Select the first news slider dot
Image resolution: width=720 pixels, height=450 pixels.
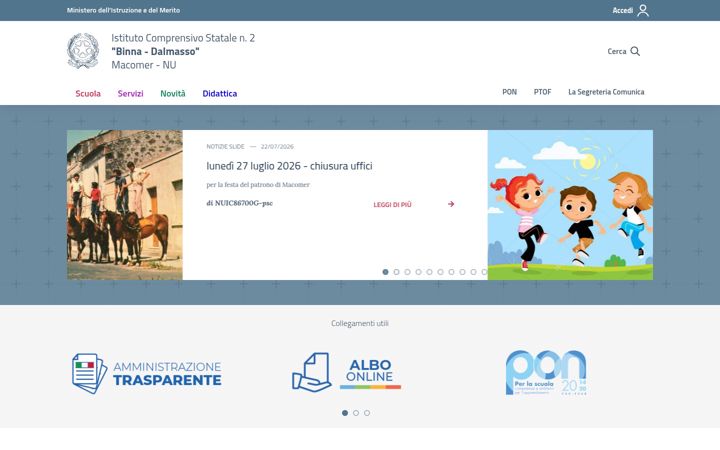(385, 272)
